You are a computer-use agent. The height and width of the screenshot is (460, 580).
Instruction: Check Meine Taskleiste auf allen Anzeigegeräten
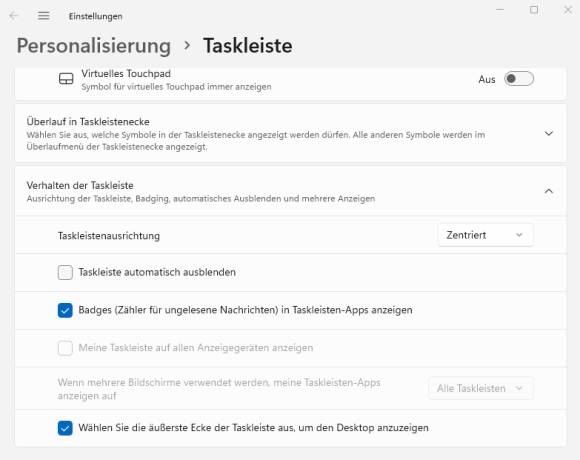pyautogui.click(x=65, y=348)
